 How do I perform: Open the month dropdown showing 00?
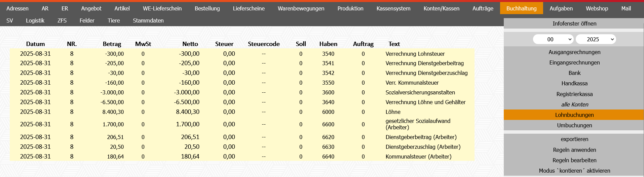[553, 39]
